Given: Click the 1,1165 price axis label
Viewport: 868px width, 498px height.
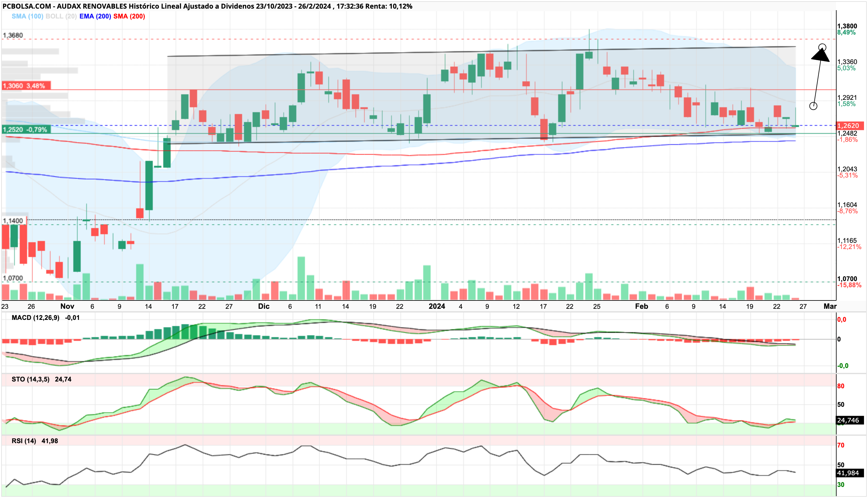Looking at the screenshot, I should pyautogui.click(x=847, y=240).
